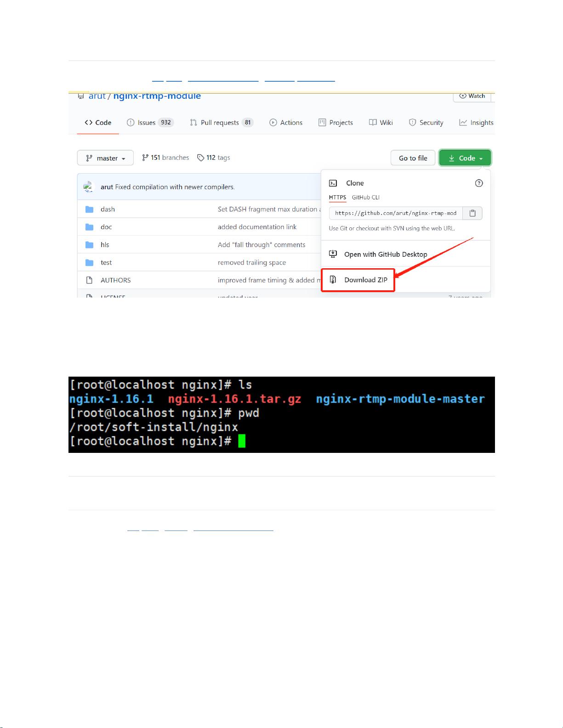Click the clone URL text field
The height and width of the screenshot is (728, 563).
point(396,213)
